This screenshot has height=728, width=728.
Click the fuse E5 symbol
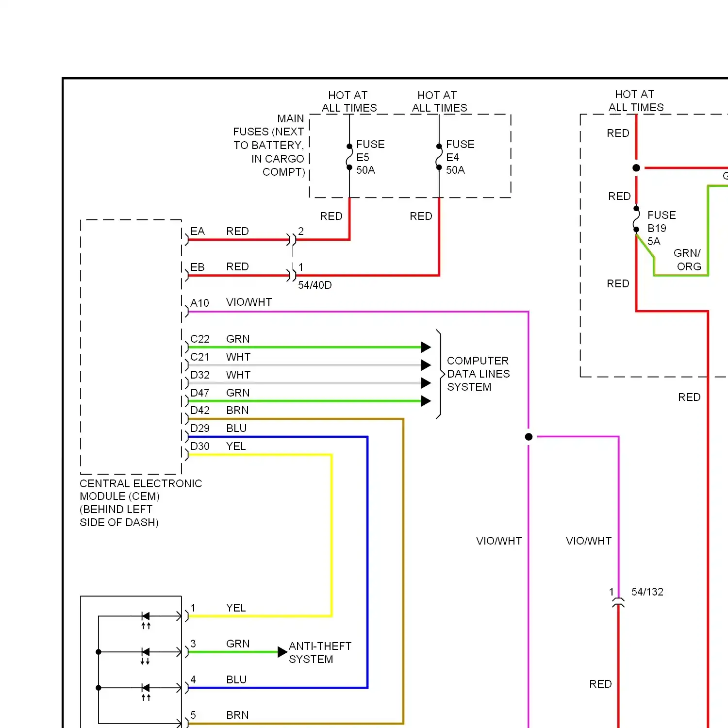pos(349,157)
